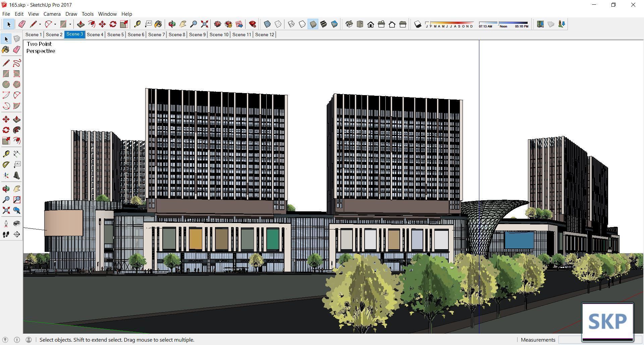Toggle Back Edges style
644x345 pixels.
pyautogui.click(x=278, y=24)
